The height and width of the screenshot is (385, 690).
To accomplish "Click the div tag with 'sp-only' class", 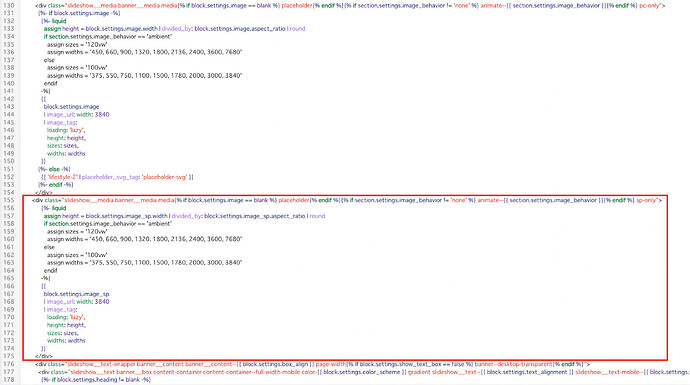I will click(347, 200).
